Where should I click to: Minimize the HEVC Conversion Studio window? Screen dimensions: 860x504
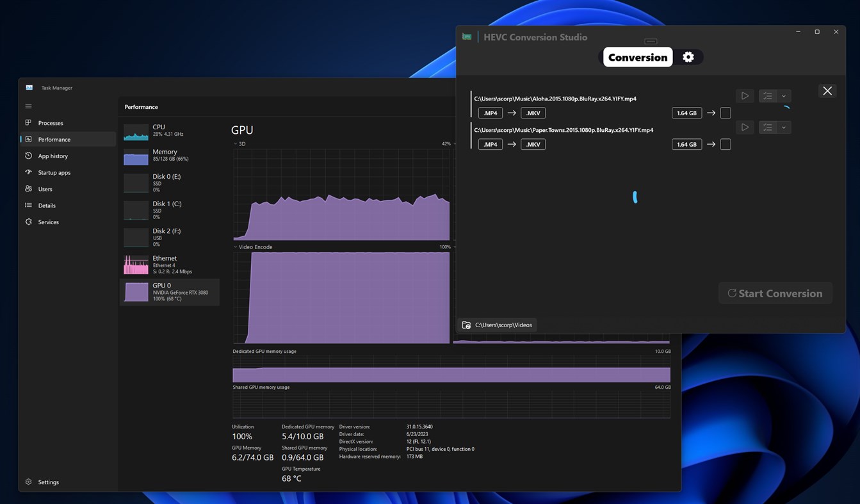point(798,32)
